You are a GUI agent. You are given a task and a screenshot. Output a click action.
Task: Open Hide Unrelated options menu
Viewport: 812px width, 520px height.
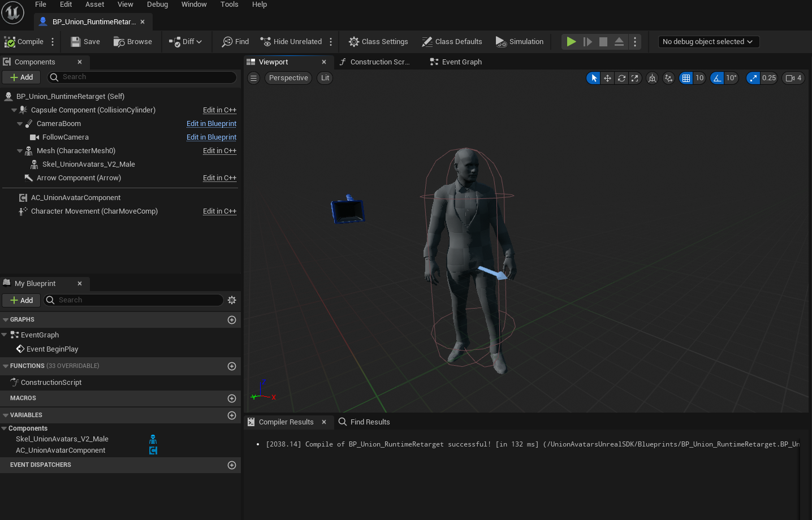pos(331,42)
